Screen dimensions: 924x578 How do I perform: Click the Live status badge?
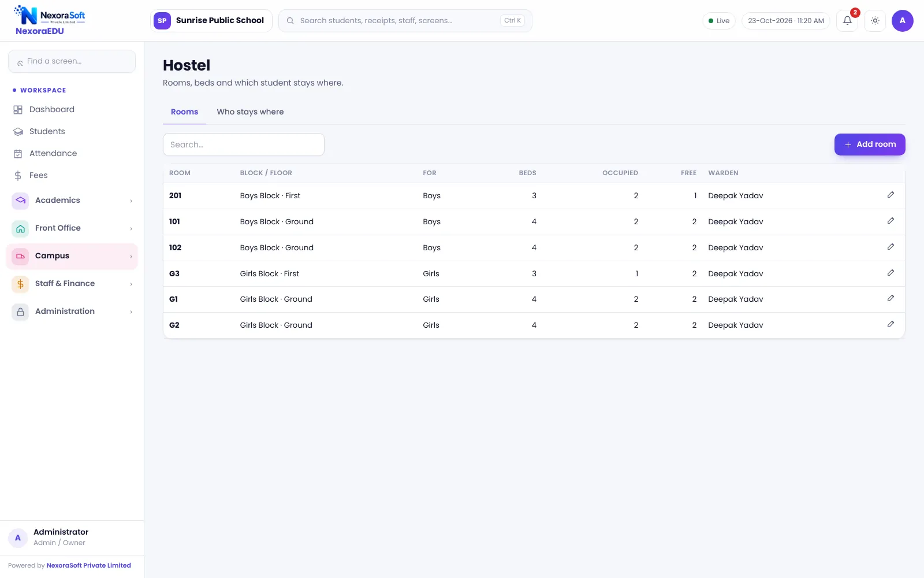pos(719,21)
